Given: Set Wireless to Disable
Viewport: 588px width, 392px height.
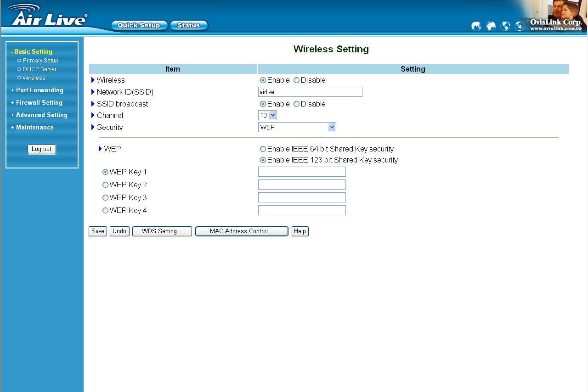Looking at the screenshot, I should [x=297, y=80].
